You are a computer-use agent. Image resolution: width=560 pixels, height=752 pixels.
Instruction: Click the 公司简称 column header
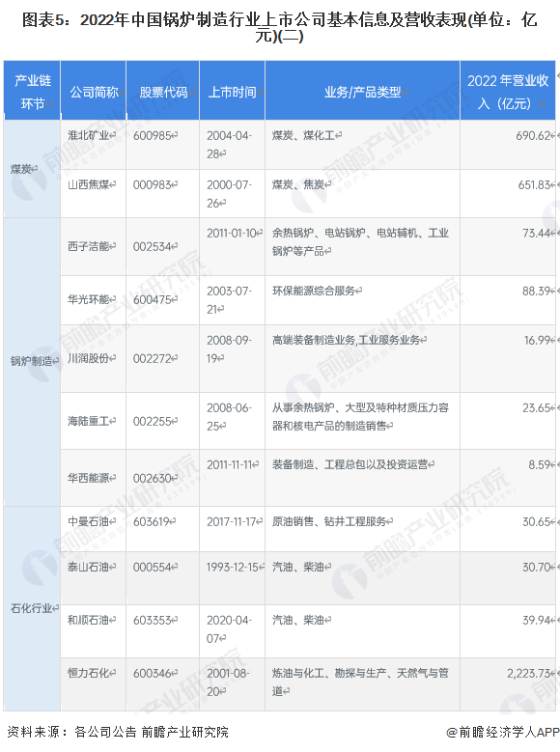(x=94, y=91)
